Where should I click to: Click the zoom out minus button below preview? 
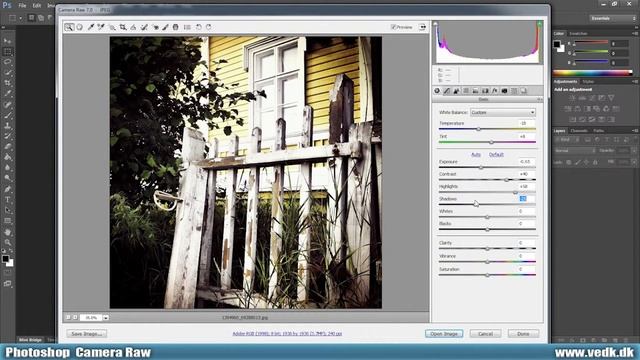[x=69, y=318]
